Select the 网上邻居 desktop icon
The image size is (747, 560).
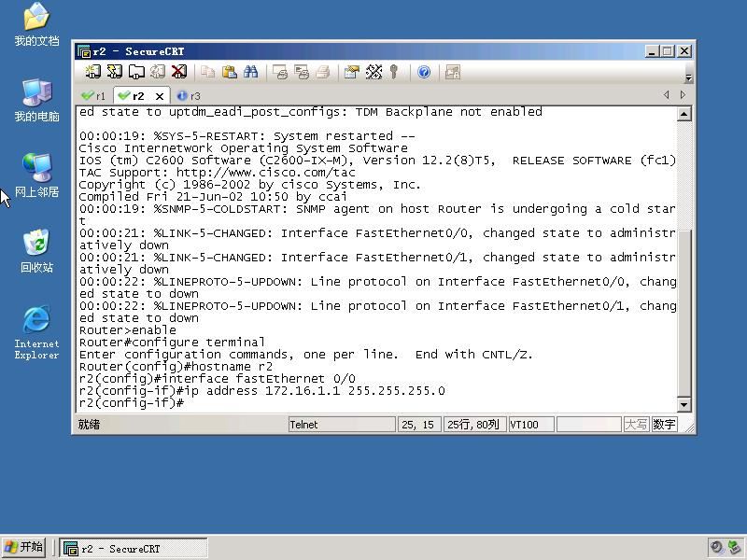(x=36, y=175)
